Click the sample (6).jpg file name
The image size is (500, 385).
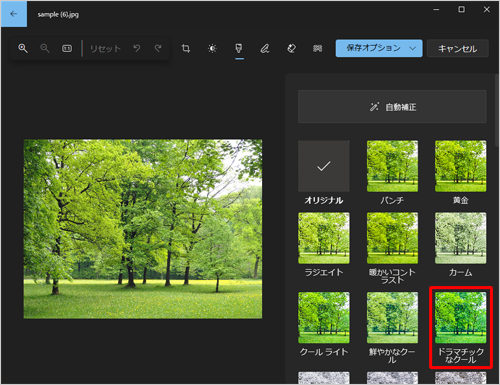tap(58, 14)
